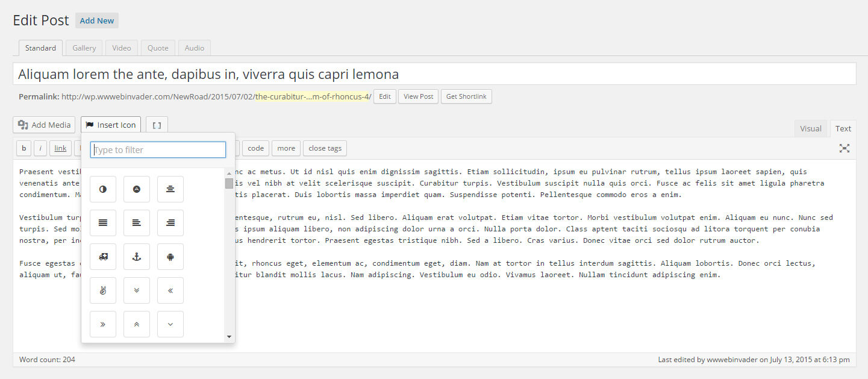Pick the double angle down icon
Viewport: 868px width, 379px height.
(137, 290)
